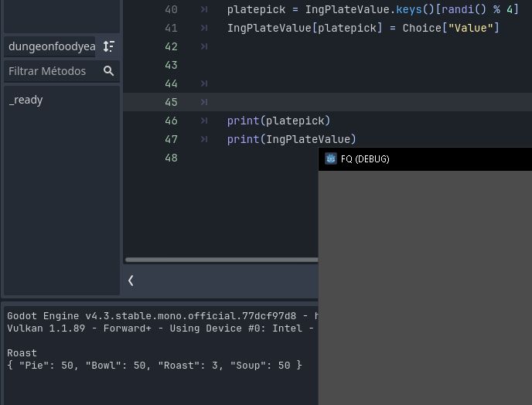Image resolution: width=532 pixels, height=405 pixels.
Task: Focus the Filtrar Métodos input field
Action: (62, 71)
